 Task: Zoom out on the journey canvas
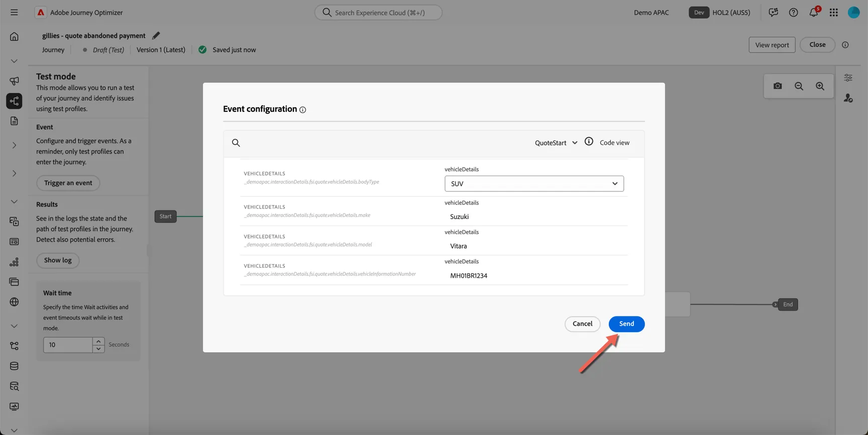(799, 86)
